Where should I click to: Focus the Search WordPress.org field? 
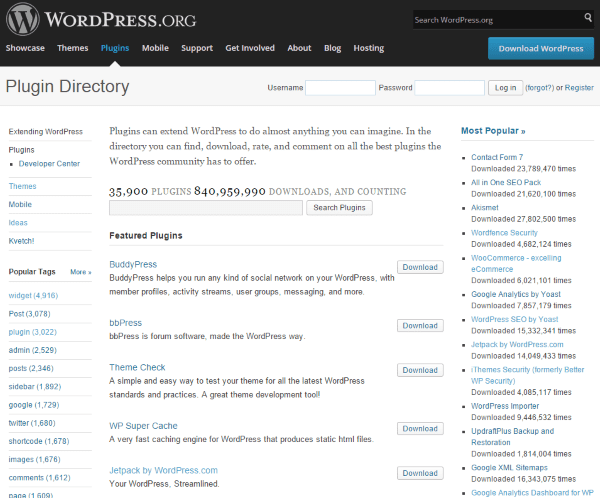click(497, 20)
